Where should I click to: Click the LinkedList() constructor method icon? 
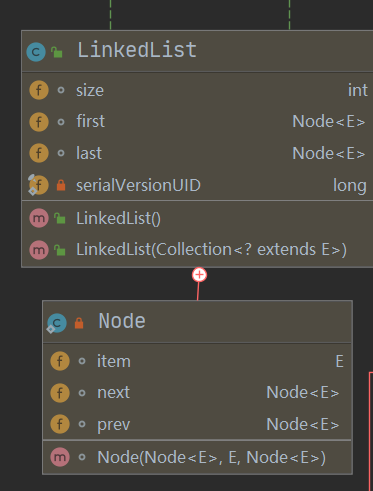39,218
